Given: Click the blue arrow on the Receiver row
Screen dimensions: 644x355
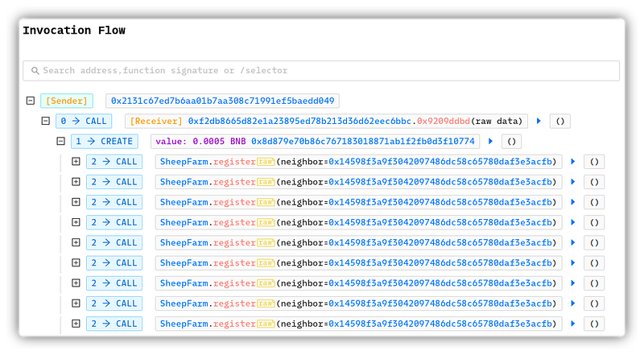Looking at the screenshot, I should coord(539,122).
